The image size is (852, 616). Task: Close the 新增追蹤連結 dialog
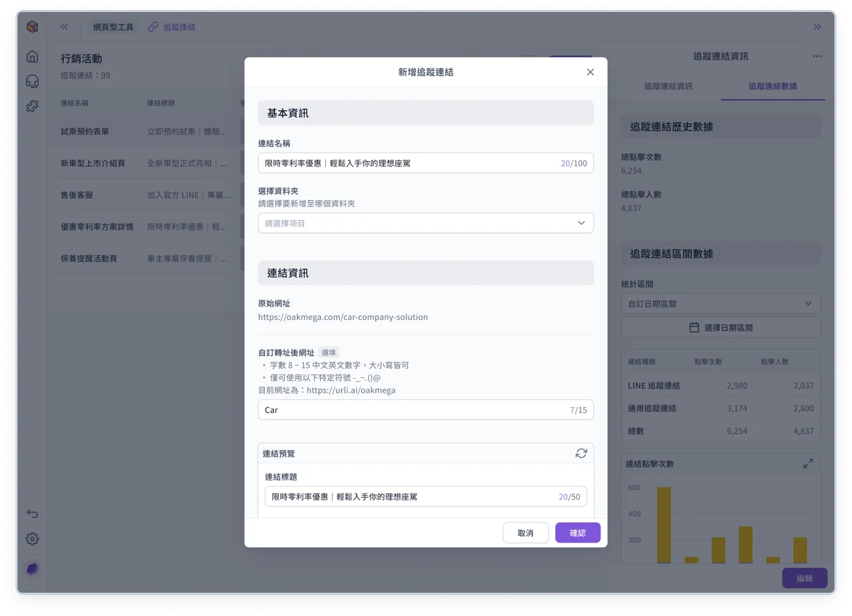[590, 72]
